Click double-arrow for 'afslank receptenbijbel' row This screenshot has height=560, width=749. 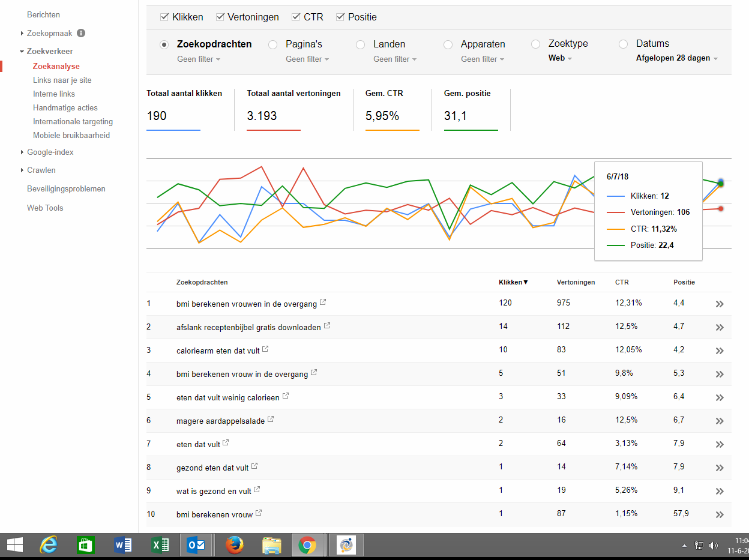(720, 328)
